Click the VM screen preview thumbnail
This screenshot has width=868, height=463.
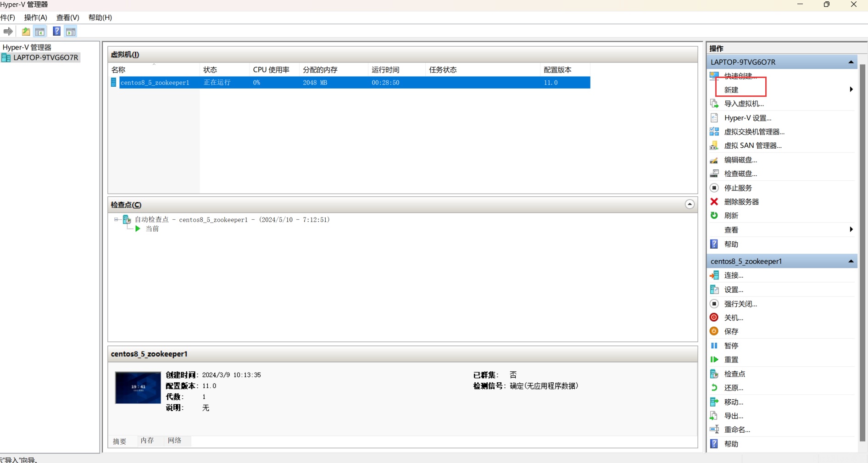pyautogui.click(x=138, y=388)
